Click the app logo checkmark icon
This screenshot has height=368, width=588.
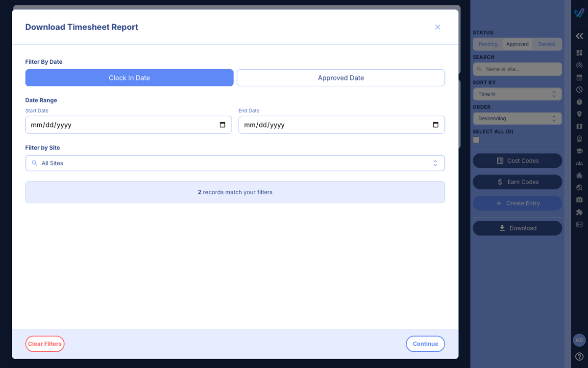click(x=579, y=13)
